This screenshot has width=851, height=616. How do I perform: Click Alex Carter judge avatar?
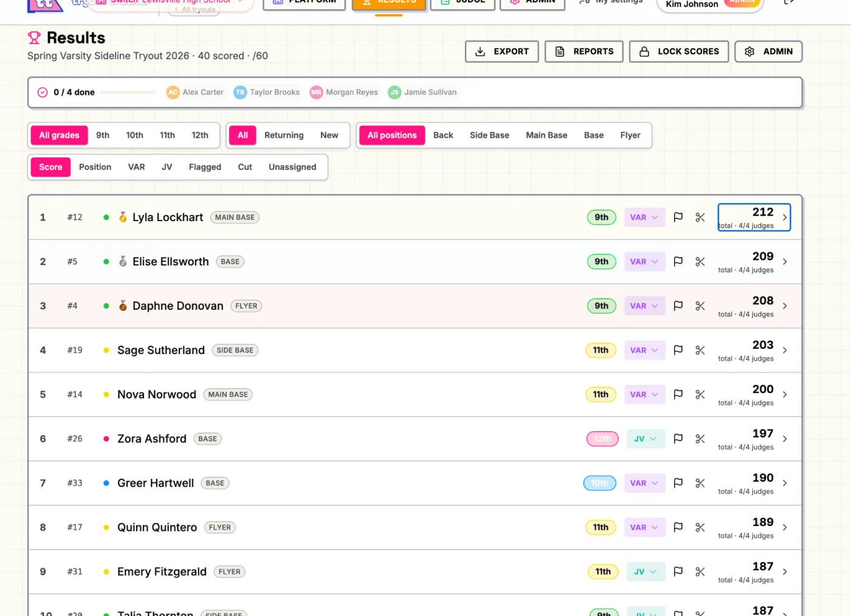173,92
